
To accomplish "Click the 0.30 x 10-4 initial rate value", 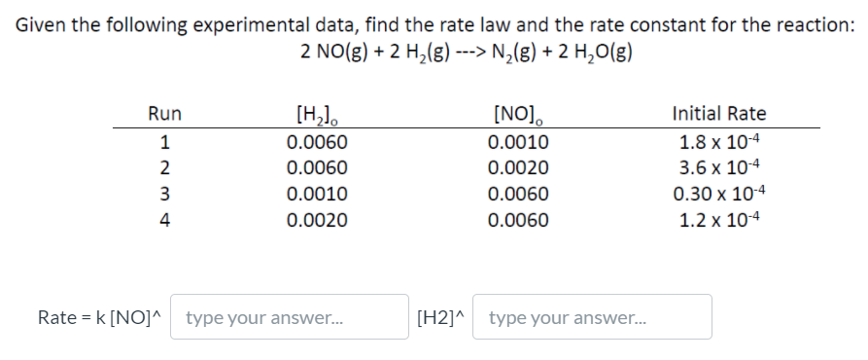I will 719,194.
